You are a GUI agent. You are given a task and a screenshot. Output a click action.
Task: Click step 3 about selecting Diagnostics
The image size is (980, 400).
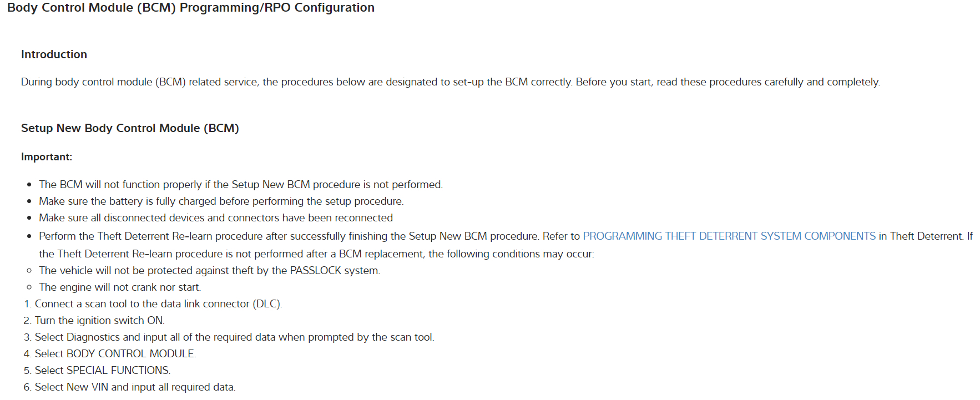point(234,337)
